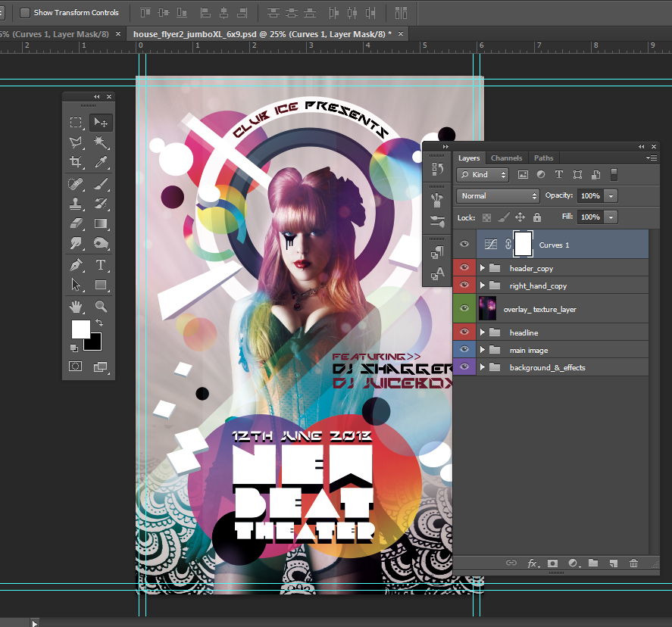Viewport: 672px width, 627px height.
Task: Switch to the Channels tab
Action: click(506, 158)
